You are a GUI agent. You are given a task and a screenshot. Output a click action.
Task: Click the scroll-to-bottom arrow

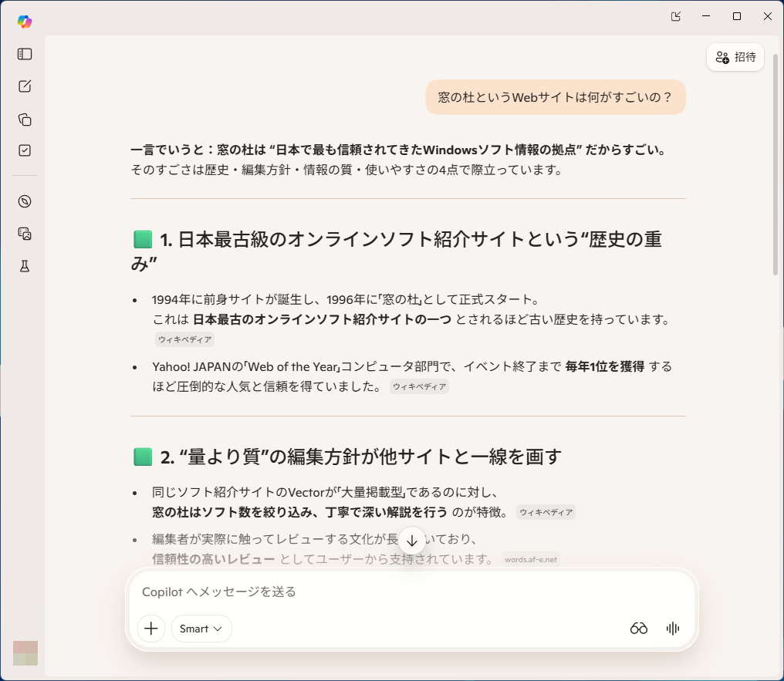pos(412,541)
